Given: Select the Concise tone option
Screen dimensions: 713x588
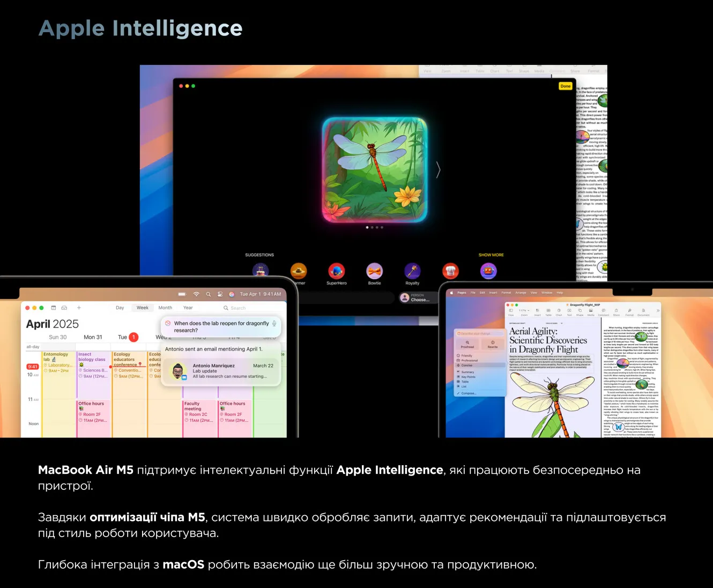Looking at the screenshot, I should [x=467, y=366].
